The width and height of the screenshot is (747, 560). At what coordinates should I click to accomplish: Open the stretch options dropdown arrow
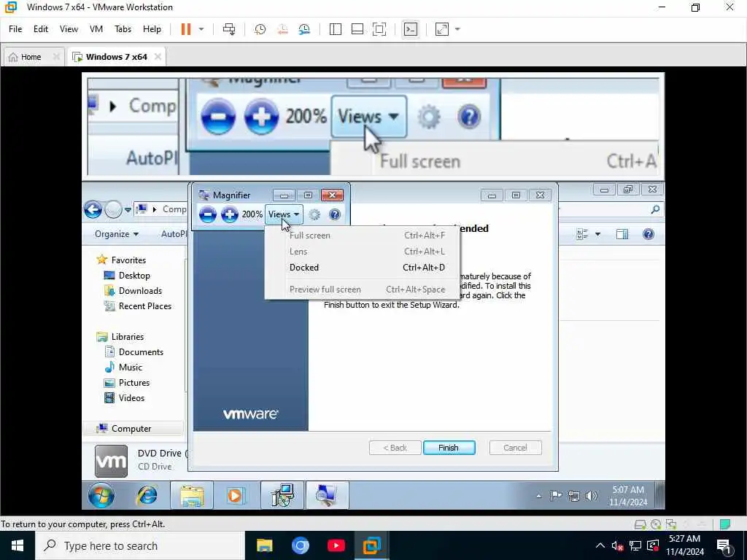pyautogui.click(x=457, y=29)
